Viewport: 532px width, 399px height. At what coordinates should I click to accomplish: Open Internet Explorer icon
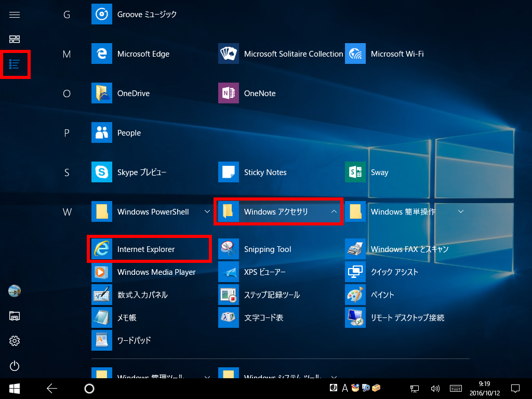(102, 249)
